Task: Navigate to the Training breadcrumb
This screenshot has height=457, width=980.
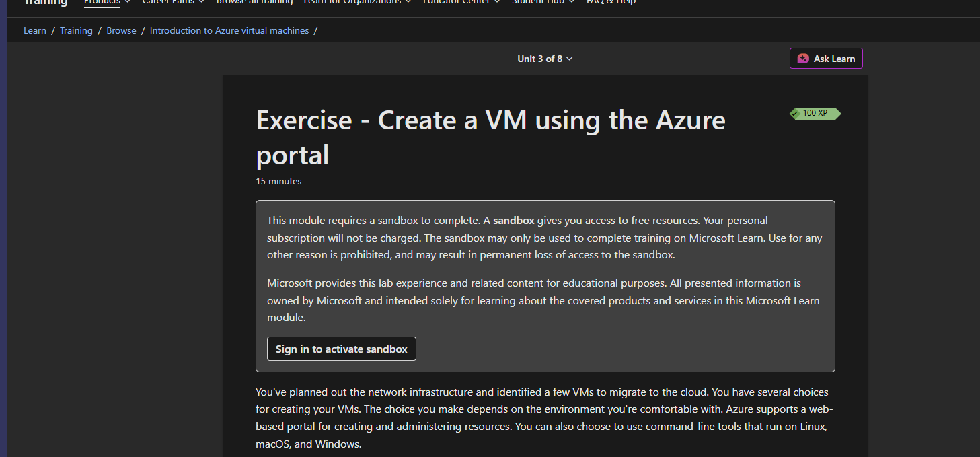Action: (76, 30)
